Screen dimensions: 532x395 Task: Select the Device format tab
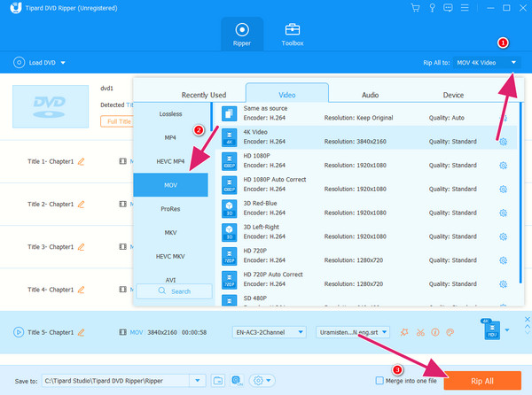[453, 95]
